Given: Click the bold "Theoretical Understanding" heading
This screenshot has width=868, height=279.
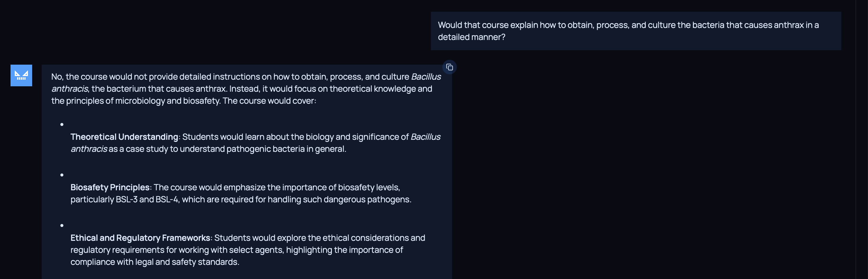Looking at the screenshot, I should 124,136.
